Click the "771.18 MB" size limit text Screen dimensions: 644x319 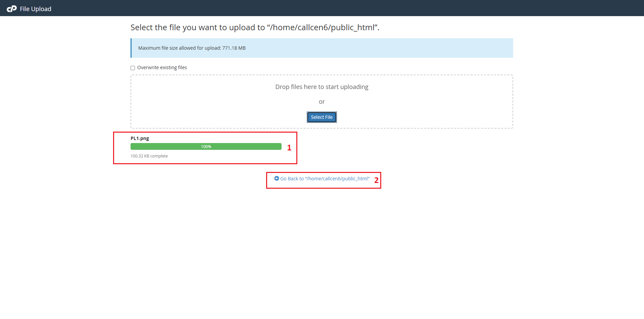tap(234, 48)
